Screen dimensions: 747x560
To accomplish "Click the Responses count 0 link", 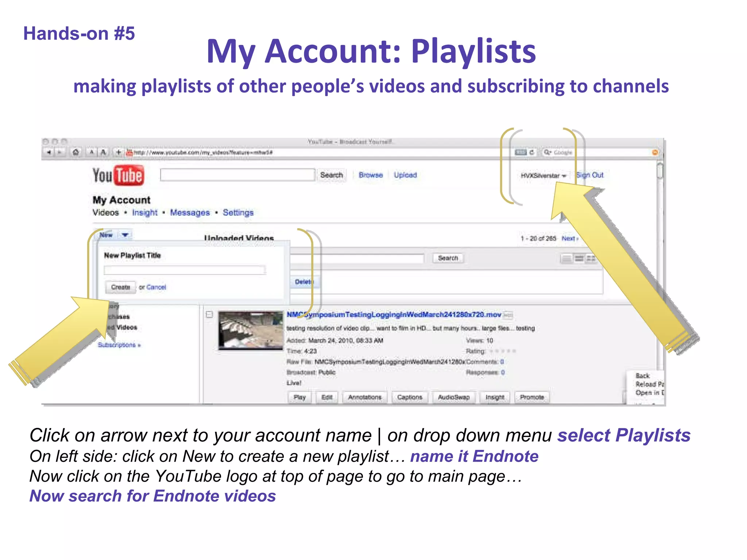I will (503, 372).
